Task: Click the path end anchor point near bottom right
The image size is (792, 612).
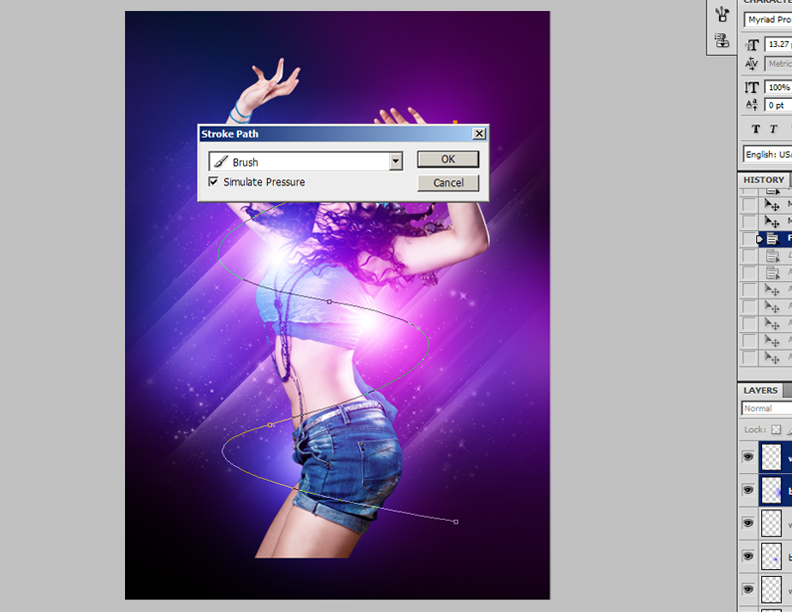Action: (x=456, y=522)
